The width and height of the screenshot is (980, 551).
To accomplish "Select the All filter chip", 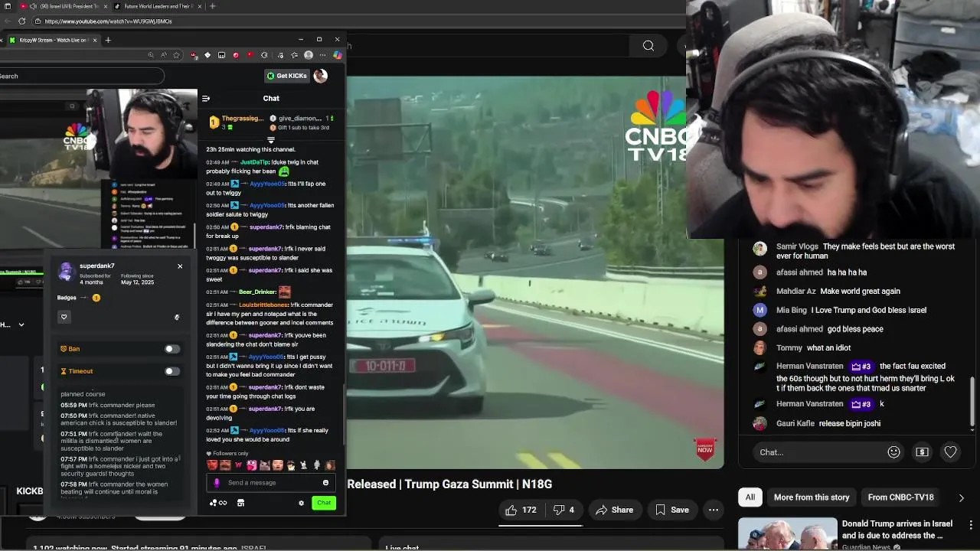I will 750,497.
